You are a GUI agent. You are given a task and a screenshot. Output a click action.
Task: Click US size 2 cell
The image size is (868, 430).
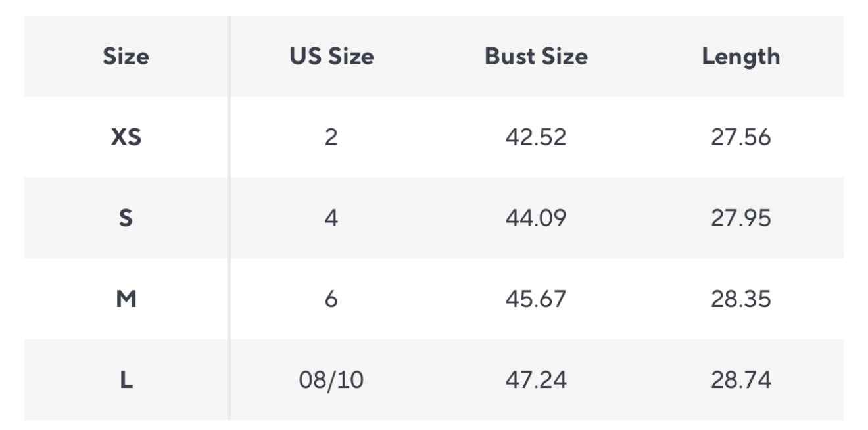pos(331,137)
